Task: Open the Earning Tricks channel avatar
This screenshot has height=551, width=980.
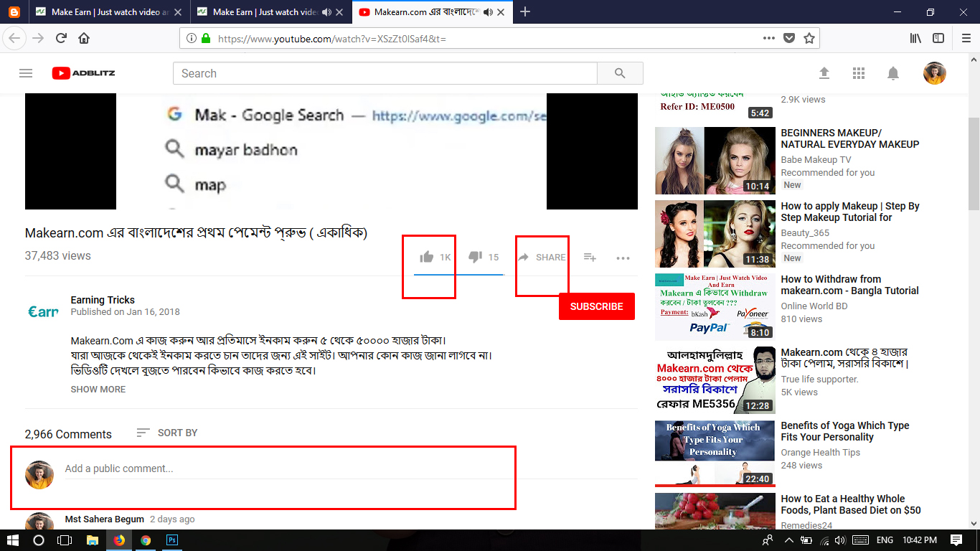Action: pos(43,311)
